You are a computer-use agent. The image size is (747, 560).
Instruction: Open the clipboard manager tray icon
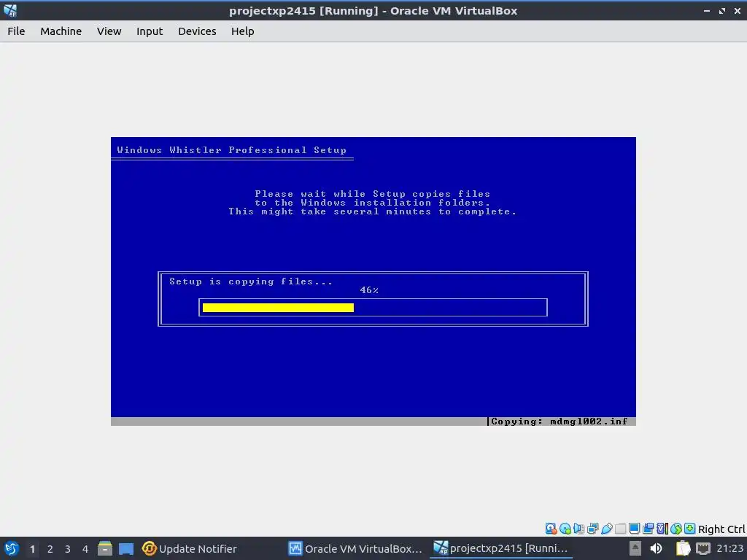coord(683,548)
